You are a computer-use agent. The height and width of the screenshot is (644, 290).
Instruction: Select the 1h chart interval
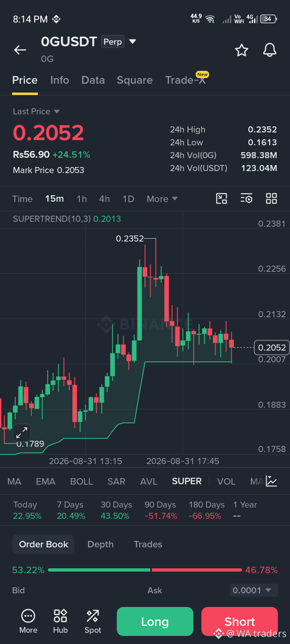(x=82, y=199)
